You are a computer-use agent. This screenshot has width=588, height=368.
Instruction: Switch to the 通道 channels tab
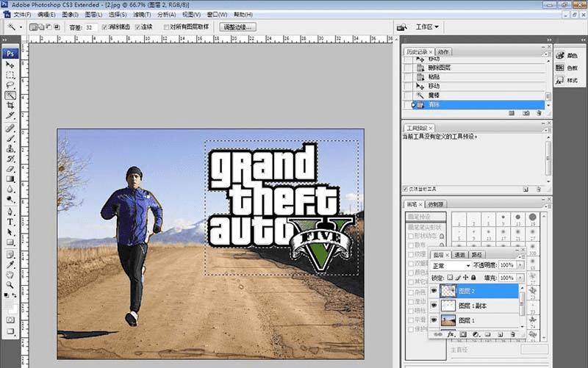click(460, 255)
